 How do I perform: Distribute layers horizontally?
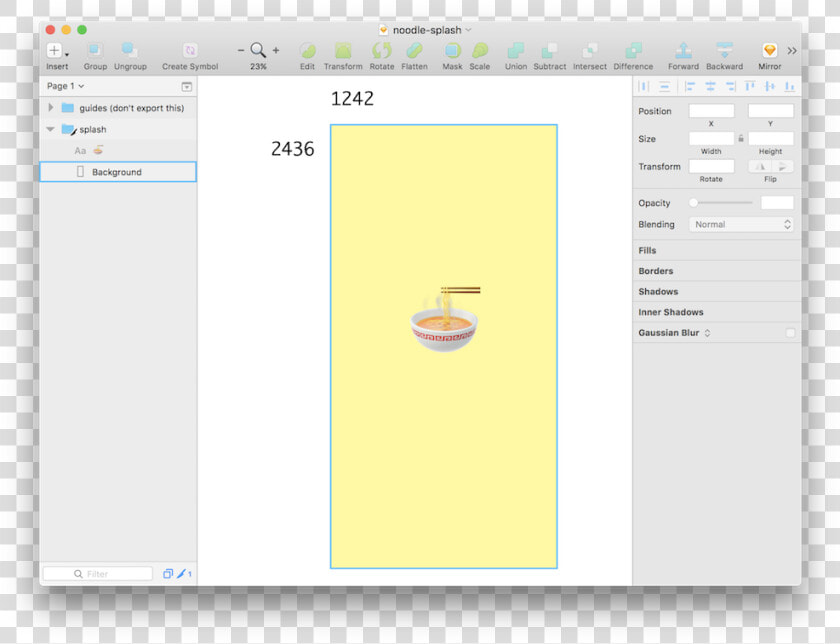tap(644, 86)
